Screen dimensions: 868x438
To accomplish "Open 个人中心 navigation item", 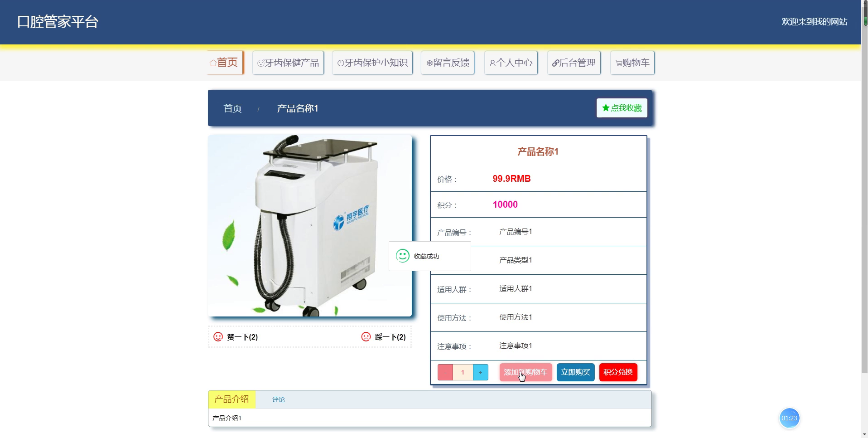I will coord(511,63).
